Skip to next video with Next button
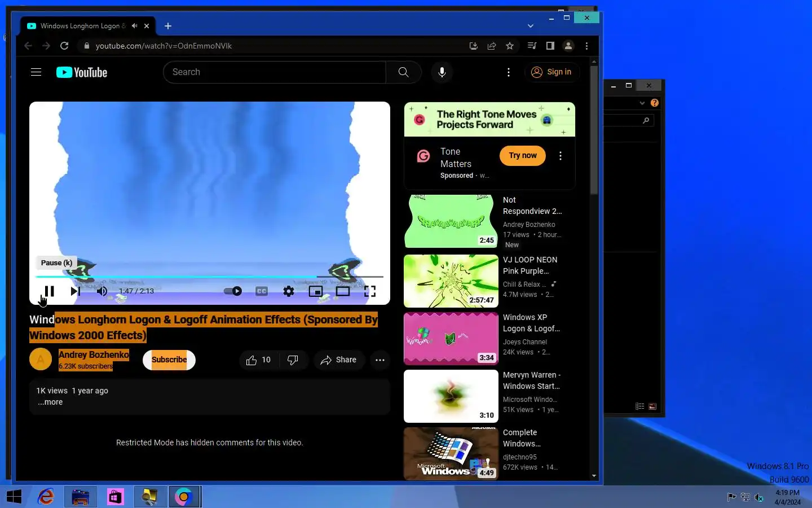 (x=75, y=291)
